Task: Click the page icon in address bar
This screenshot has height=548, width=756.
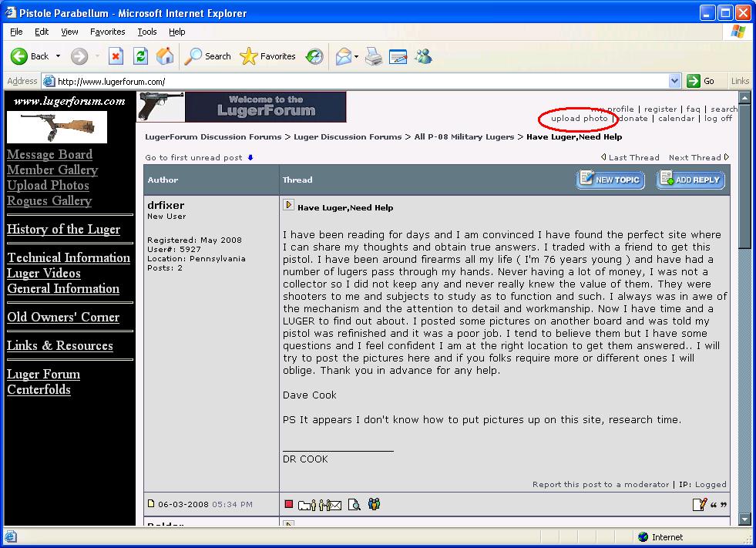Action: pyautogui.click(x=49, y=81)
